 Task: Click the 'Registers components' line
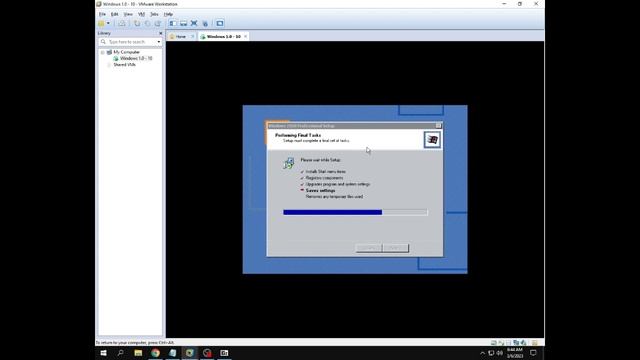[x=324, y=178]
